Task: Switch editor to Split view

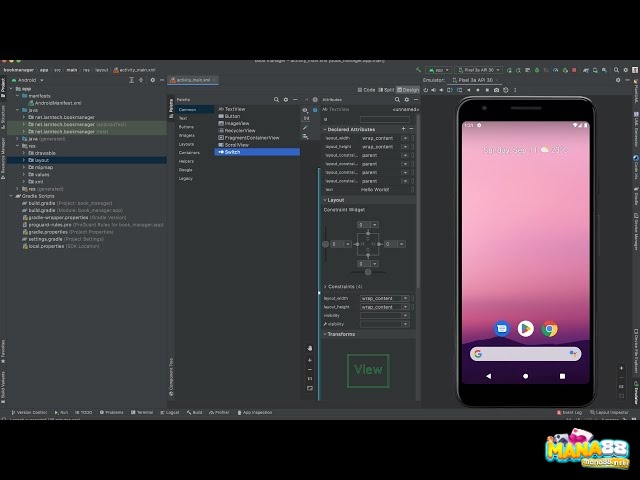Action: point(386,90)
